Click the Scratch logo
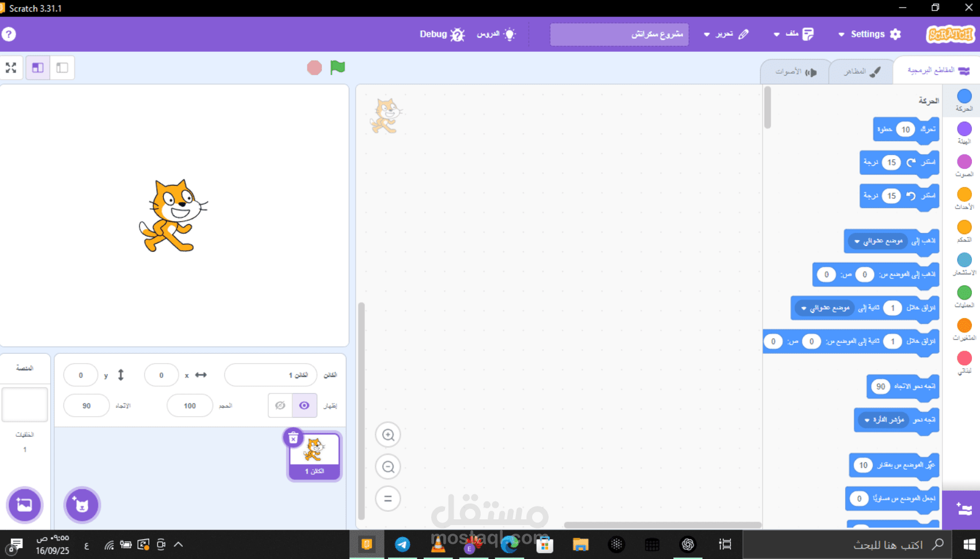980x559 pixels. pos(950,35)
